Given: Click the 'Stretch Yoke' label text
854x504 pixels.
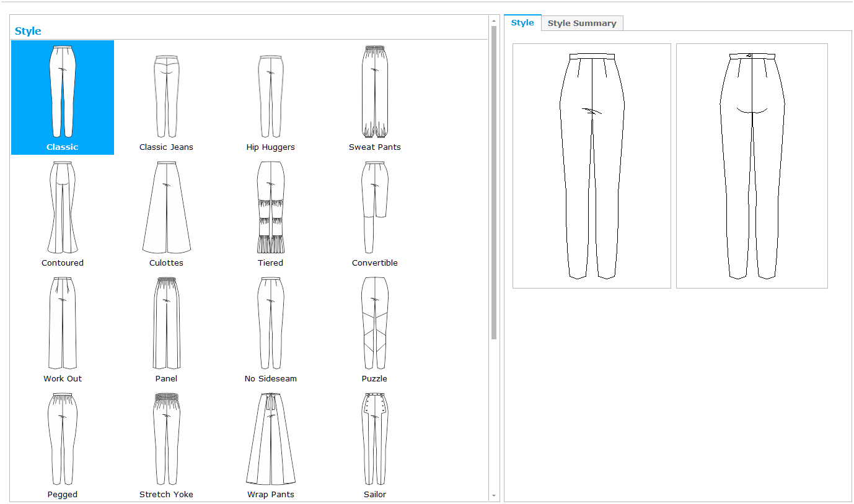Looking at the screenshot, I should (x=166, y=495).
